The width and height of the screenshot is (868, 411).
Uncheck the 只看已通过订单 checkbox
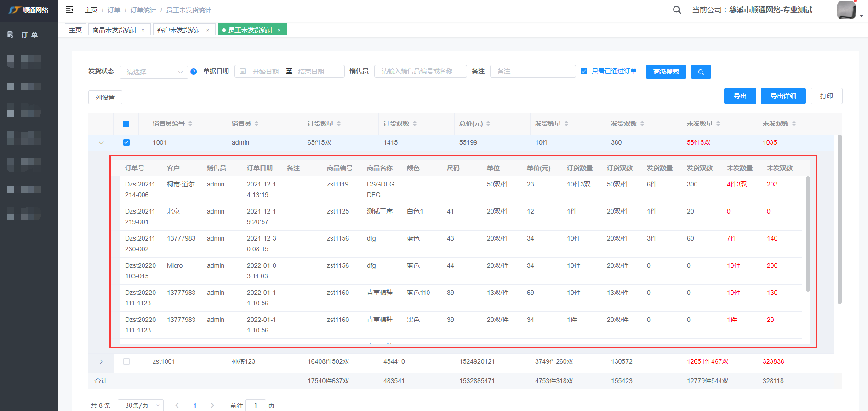tap(584, 71)
